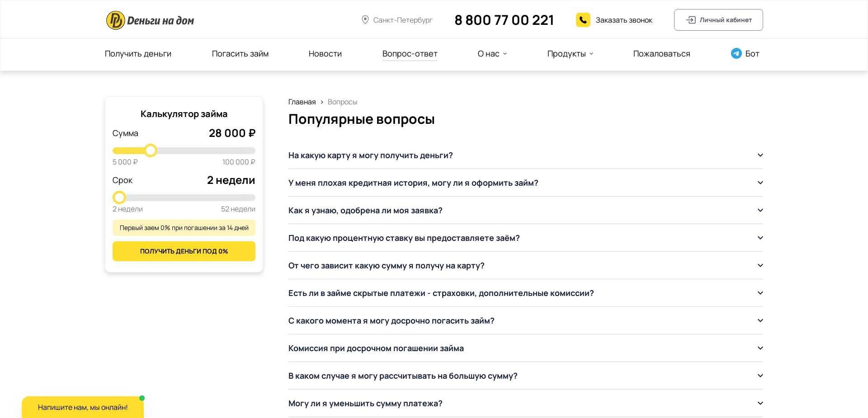Open Личный кабинет

tap(718, 20)
